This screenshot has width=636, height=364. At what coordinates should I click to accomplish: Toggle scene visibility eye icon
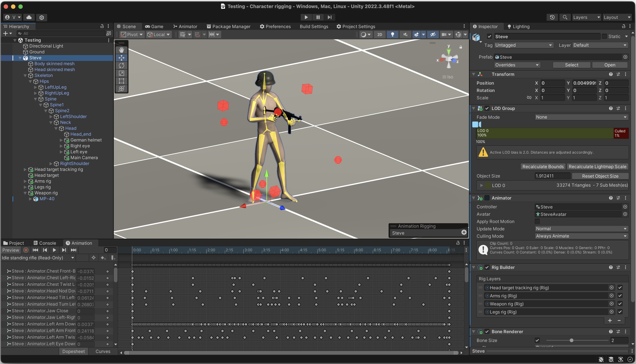433,35
